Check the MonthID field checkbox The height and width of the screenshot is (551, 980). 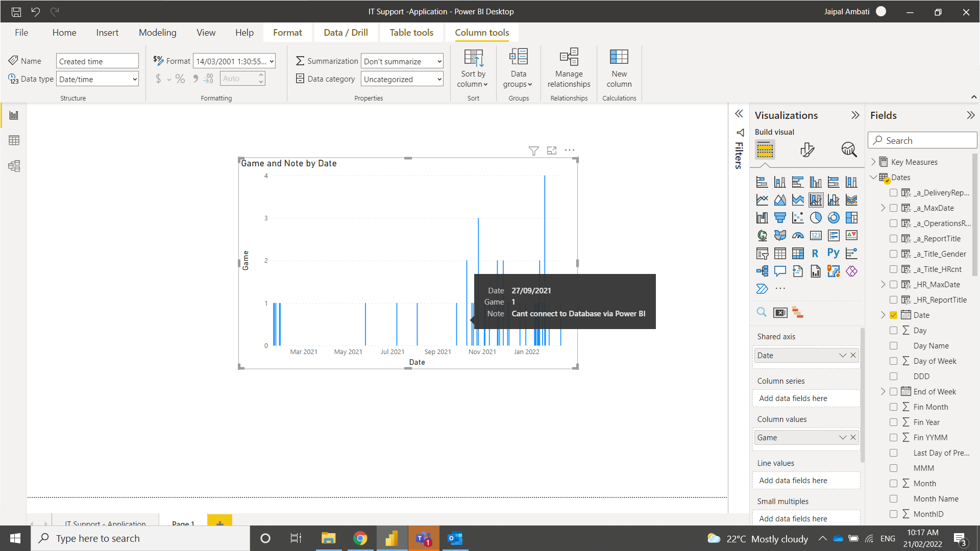click(x=893, y=514)
